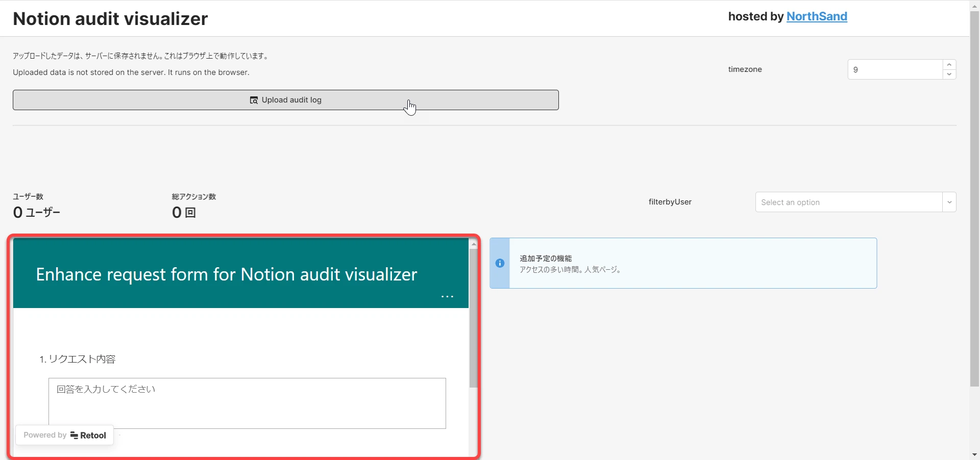Click the timezone label
Image resolution: width=980 pixels, height=460 pixels.
(745, 69)
